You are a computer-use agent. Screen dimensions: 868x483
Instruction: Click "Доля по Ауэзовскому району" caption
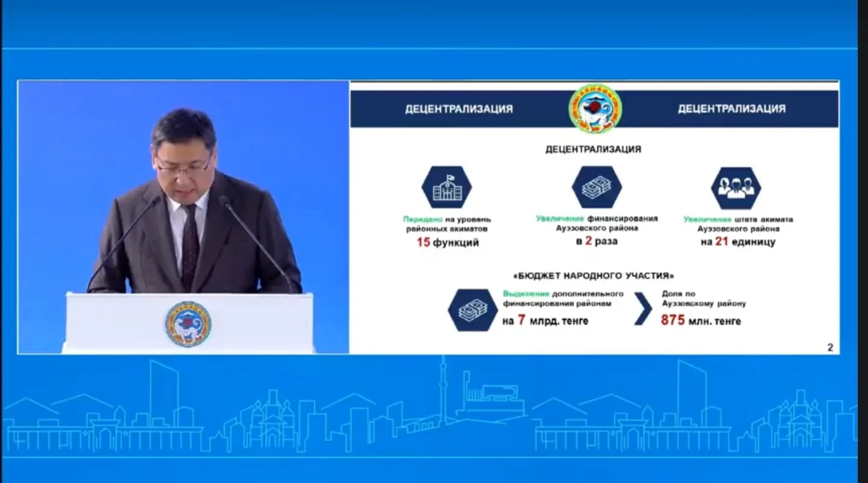[703, 299]
